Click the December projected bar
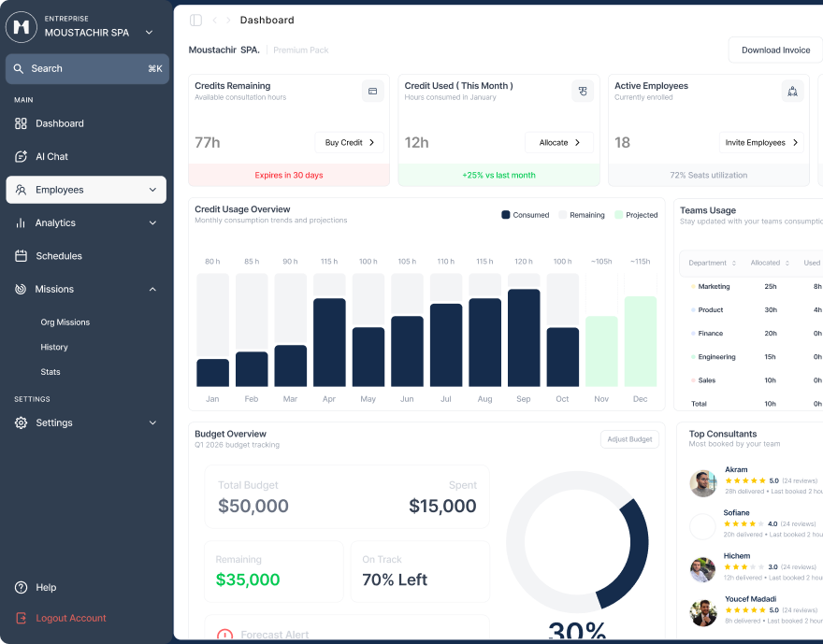 click(641, 341)
